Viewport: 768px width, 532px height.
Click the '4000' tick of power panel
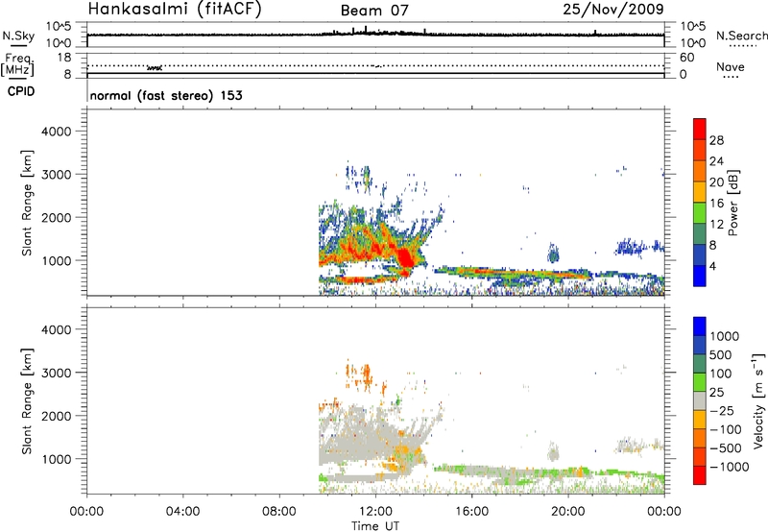pos(56,132)
